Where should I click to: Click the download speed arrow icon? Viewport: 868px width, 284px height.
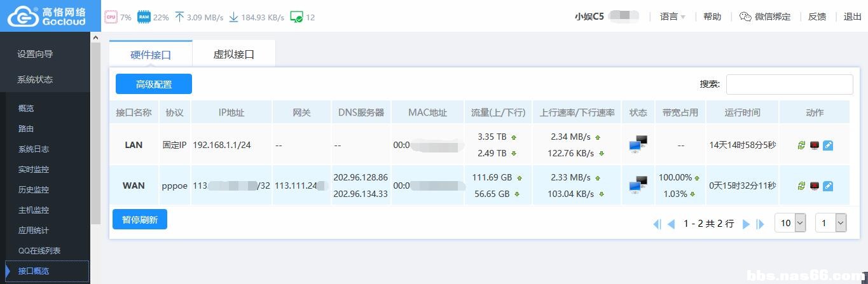tap(233, 17)
